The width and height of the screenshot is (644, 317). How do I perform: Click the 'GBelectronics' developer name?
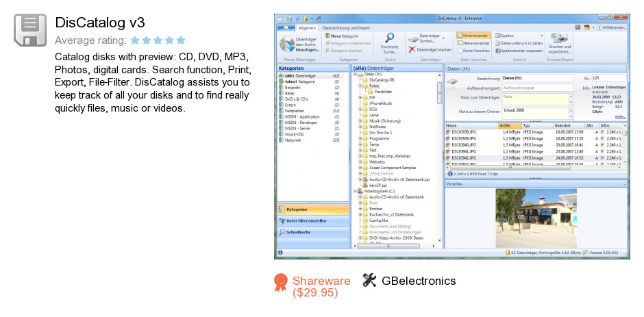click(x=419, y=281)
